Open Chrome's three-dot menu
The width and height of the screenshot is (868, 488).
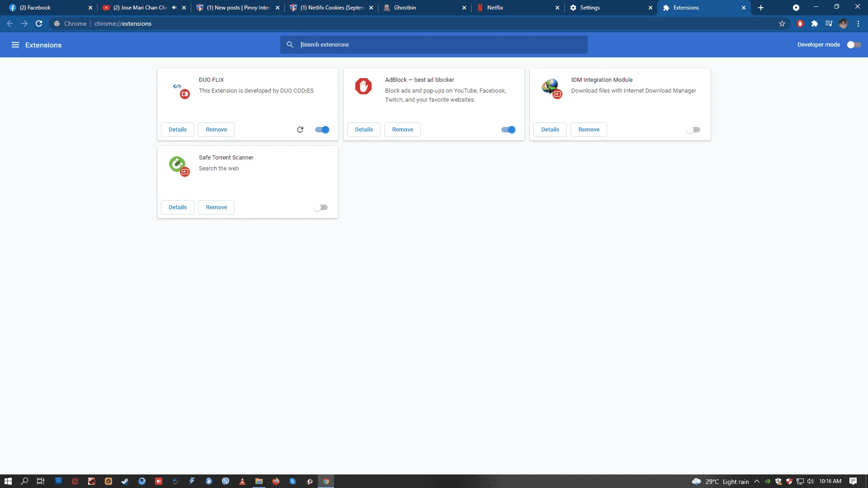(x=858, y=23)
